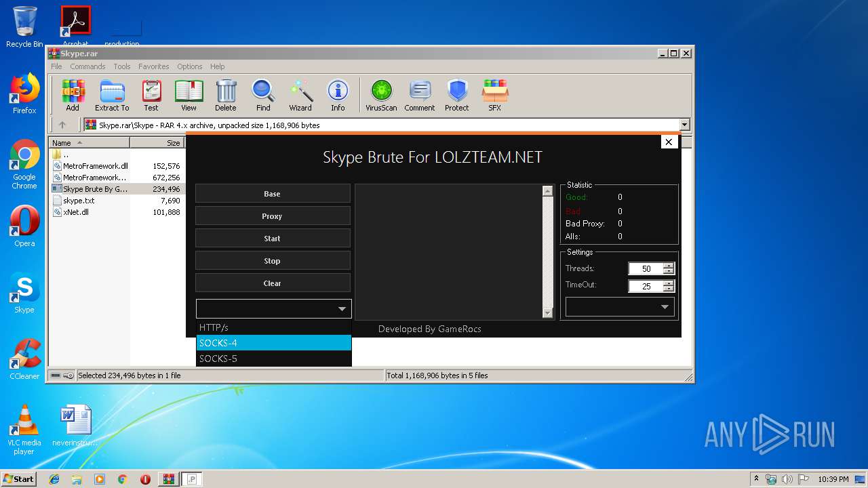
Task: Select SOCKS-5 proxy type option
Action: 274,359
